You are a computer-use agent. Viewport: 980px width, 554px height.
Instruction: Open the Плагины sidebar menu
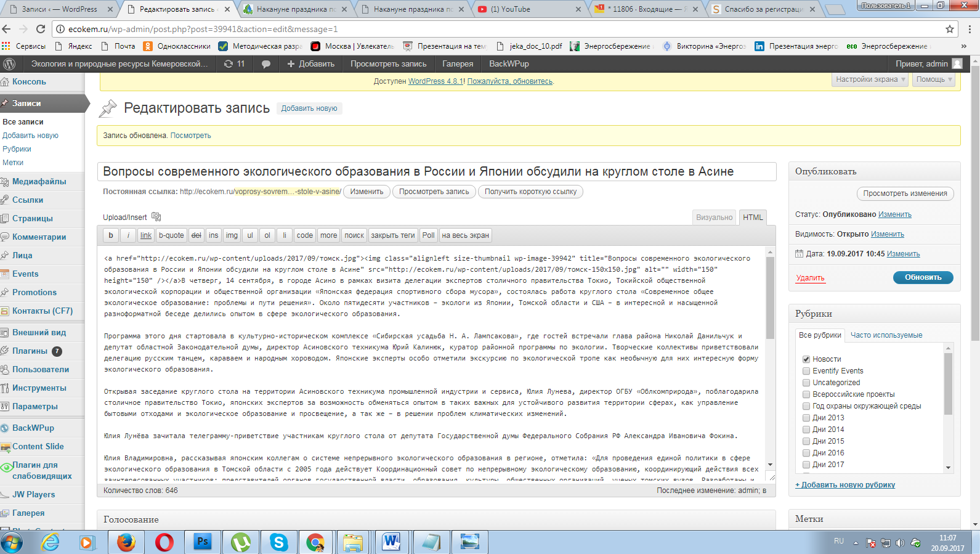click(x=30, y=351)
